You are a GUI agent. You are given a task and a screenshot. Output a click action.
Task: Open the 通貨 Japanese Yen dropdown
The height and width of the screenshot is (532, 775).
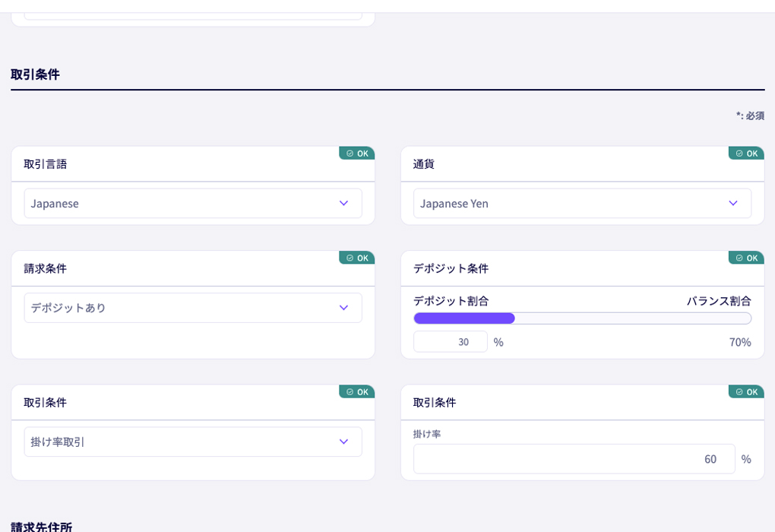[582, 203]
